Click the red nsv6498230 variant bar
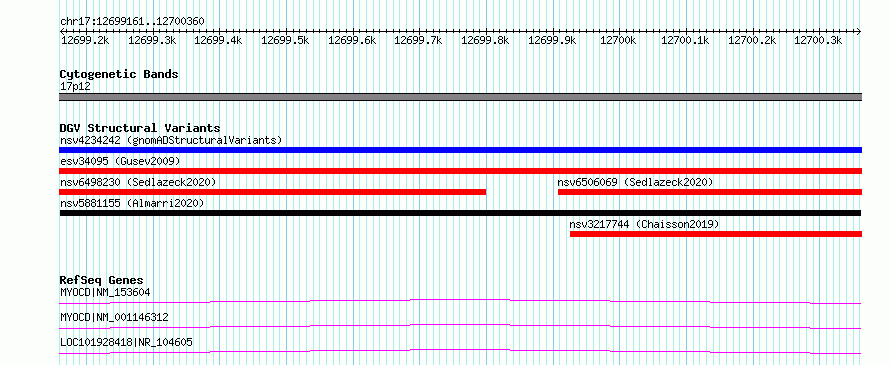This screenshot has width=890, height=365. pyautogui.click(x=272, y=192)
